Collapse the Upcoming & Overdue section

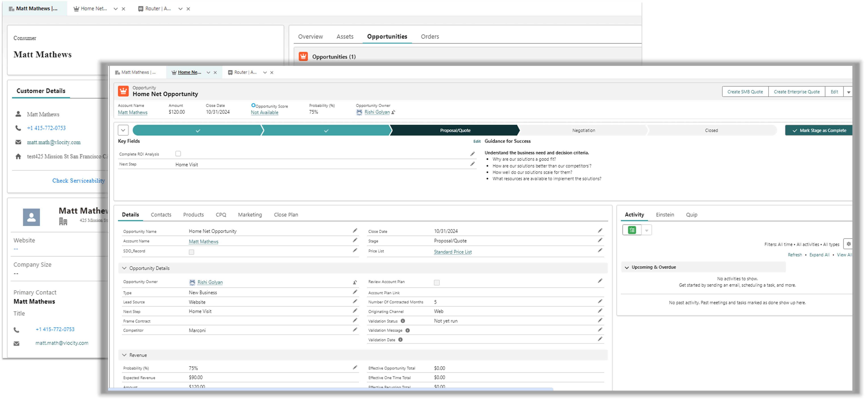point(627,268)
